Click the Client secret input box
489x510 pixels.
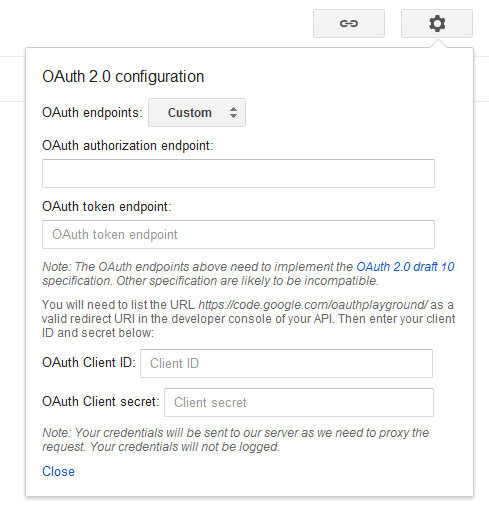point(299,402)
